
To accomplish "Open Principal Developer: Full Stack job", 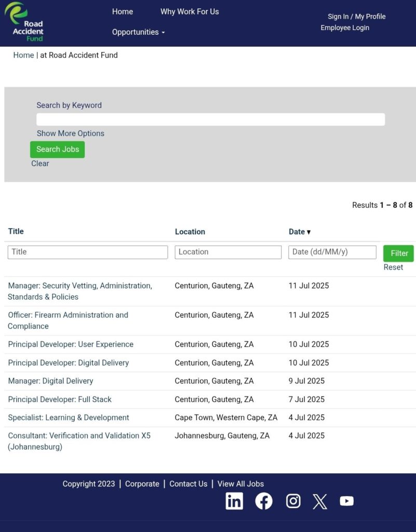I will [60, 400].
